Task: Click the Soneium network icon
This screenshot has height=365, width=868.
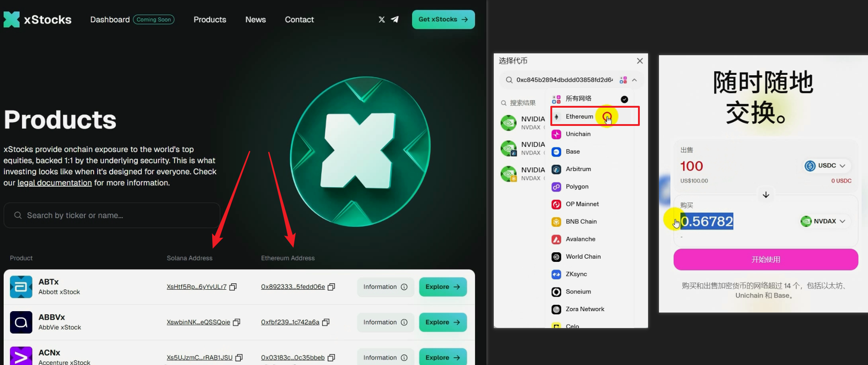Action: 556,292
